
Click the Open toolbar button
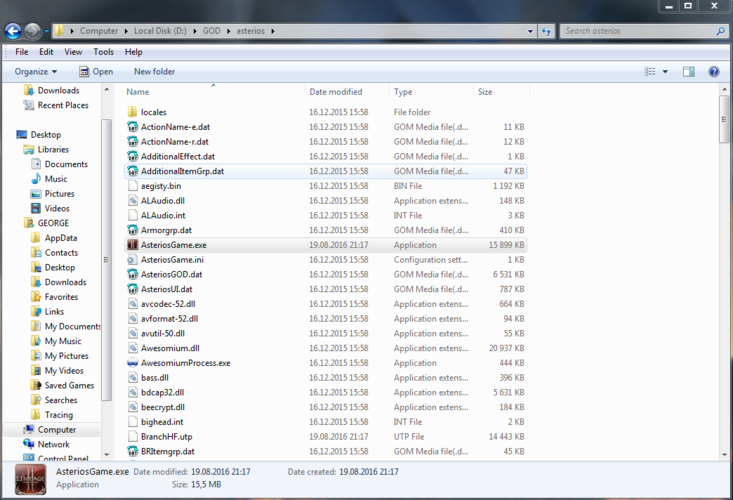pos(96,71)
